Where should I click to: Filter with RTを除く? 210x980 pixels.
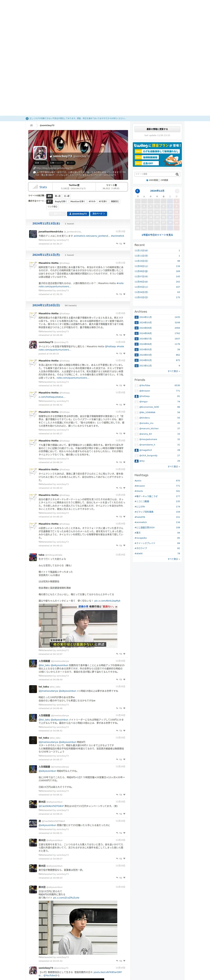click(103, 201)
